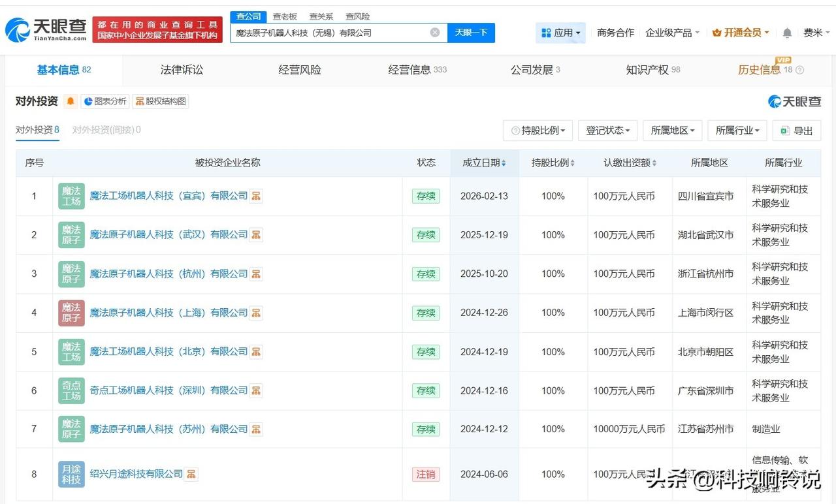The image size is (836, 504).
Task: Open company 魔法原子机器人科技（苏州）有限公司
Action: [x=169, y=429]
